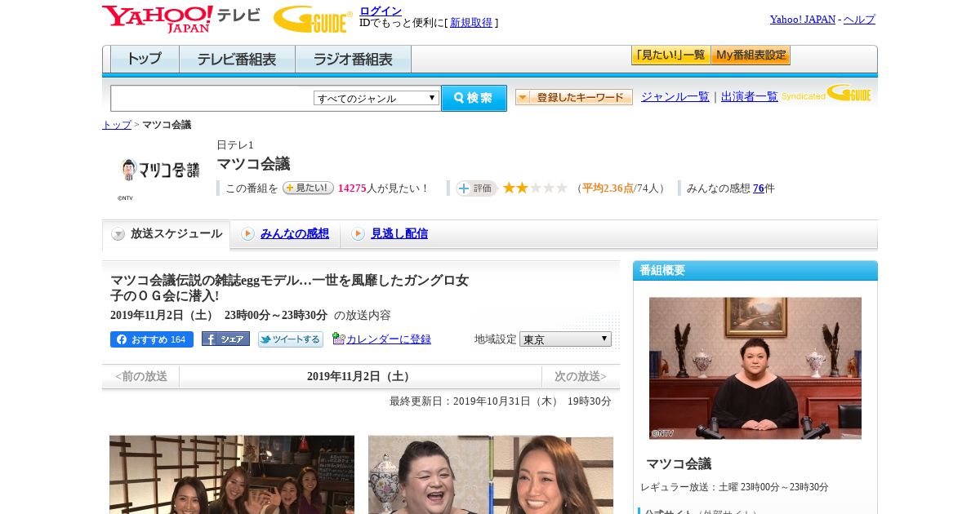Select the トップ tab
980x514 pixels.
point(145,59)
